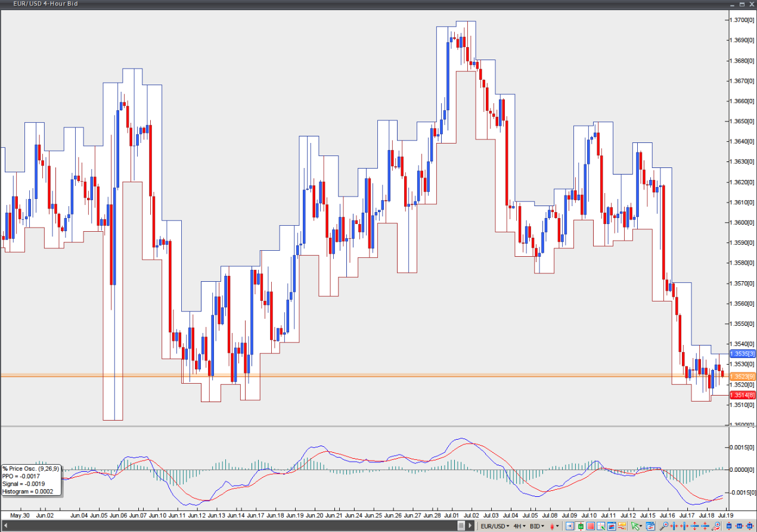Click the blue 1.3535 price label
Viewport: 757px width, 532px height.
tap(742, 354)
